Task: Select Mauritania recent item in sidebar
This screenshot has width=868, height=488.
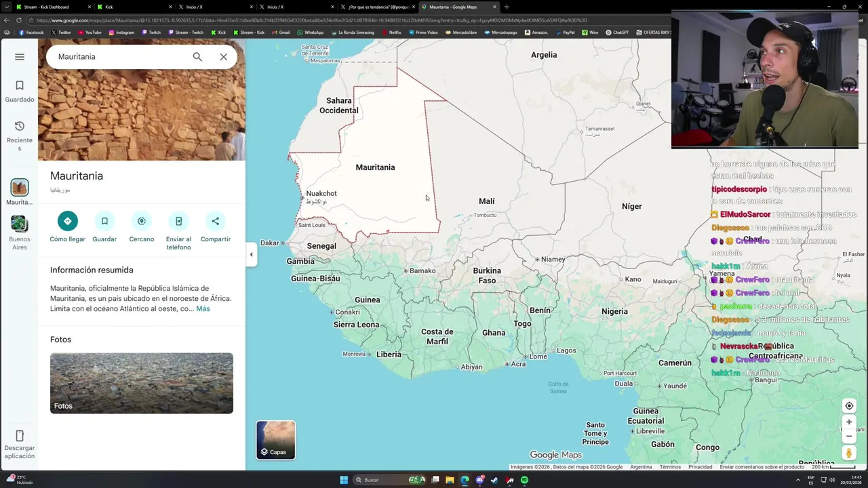Action: pyautogui.click(x=20, y=192)
